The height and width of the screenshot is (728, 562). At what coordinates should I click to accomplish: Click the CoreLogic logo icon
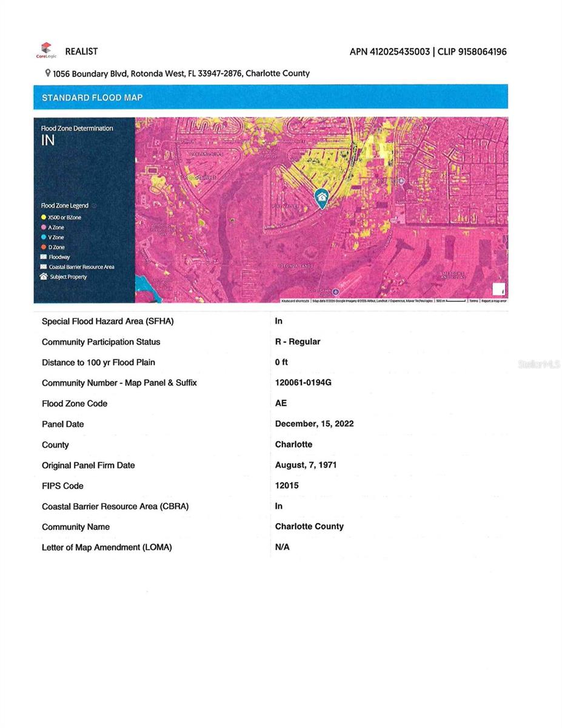[46, 50]
